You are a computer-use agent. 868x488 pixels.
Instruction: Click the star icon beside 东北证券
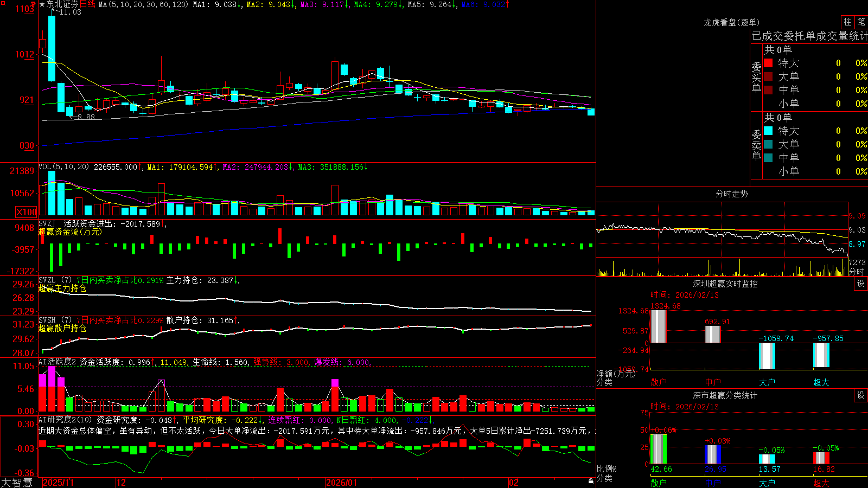[x=42, y=4]
